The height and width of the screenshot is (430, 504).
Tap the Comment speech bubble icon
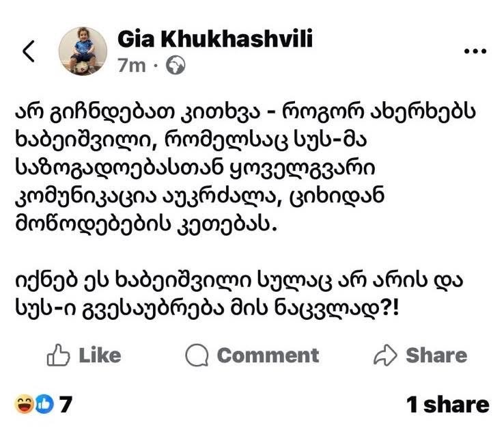(198, 355)
